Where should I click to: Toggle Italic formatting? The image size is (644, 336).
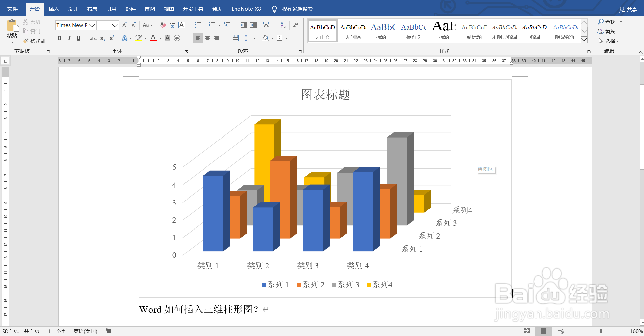(x=69, y=38)
